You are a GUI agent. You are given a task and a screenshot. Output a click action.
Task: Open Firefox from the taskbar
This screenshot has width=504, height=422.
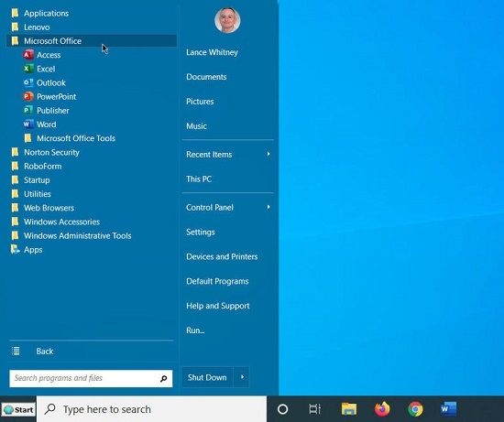[382, 409]
